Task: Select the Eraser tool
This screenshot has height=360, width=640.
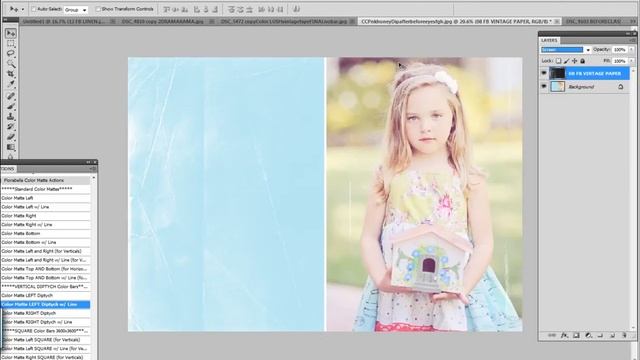Action: (11, 137)
